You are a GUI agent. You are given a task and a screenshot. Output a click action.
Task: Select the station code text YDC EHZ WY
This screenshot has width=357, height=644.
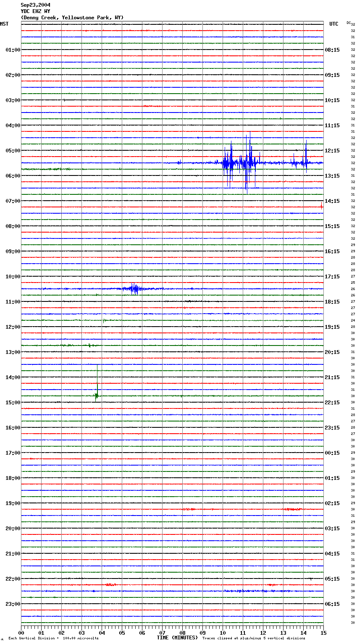(35, 11)
